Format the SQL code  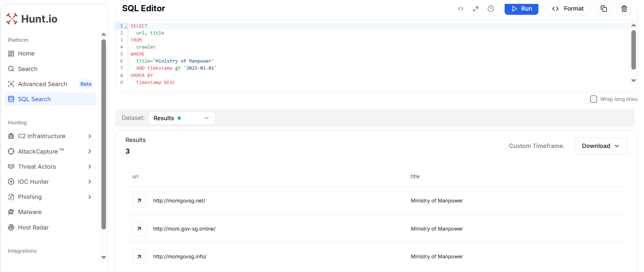pyautogui.click(x=567, y=9)
